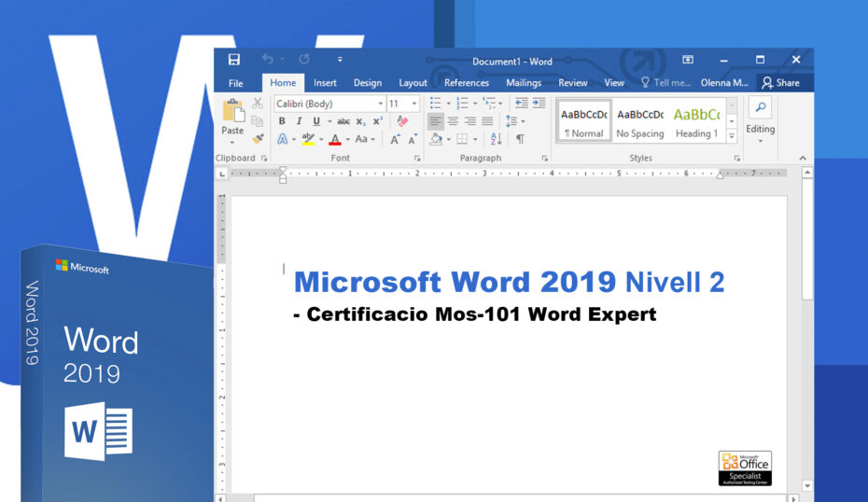Image resolution: width=868 pixels, height=502 pixels.
Task: Open the References tab
Action: pos(467,83)
